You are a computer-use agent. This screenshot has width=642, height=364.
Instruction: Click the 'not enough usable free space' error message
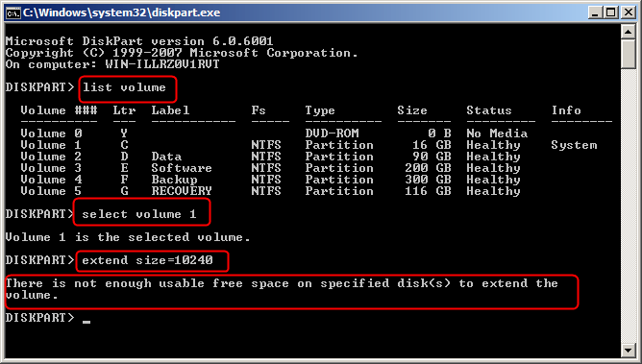point(282,289)
